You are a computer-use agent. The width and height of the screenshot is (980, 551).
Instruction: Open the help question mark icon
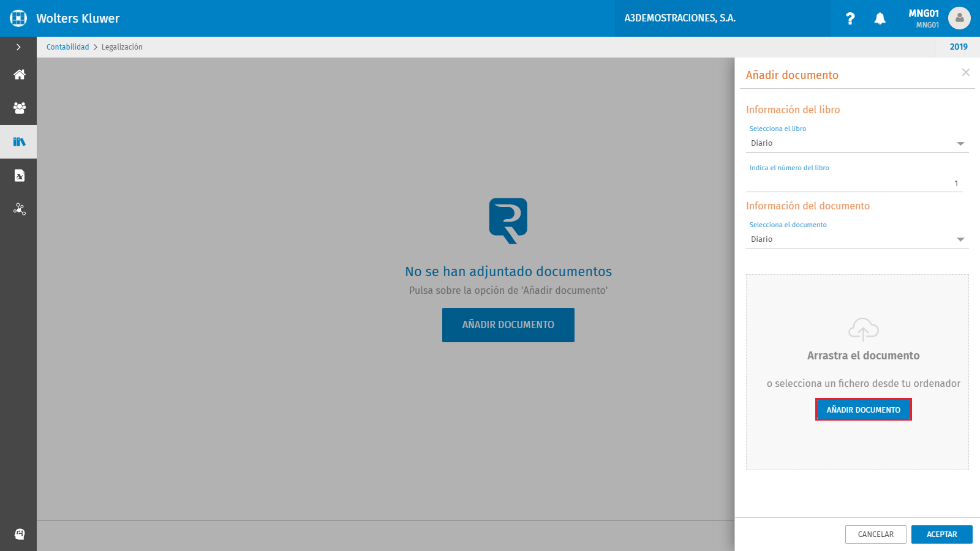tap(850, 18)
